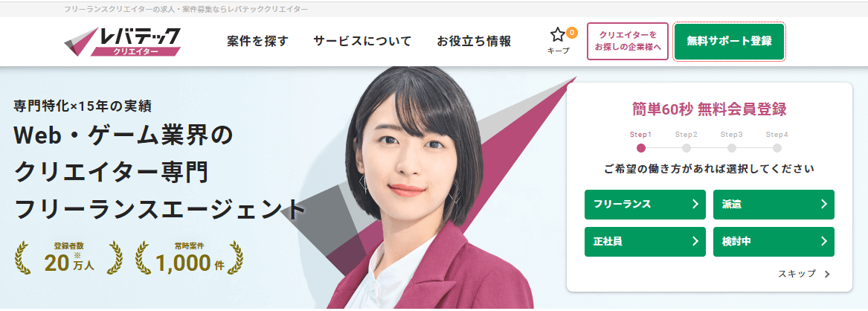The width and height of the screenshot is (868, 311).
Task: Select the Step2 progress dot
Action: (687, 148)
